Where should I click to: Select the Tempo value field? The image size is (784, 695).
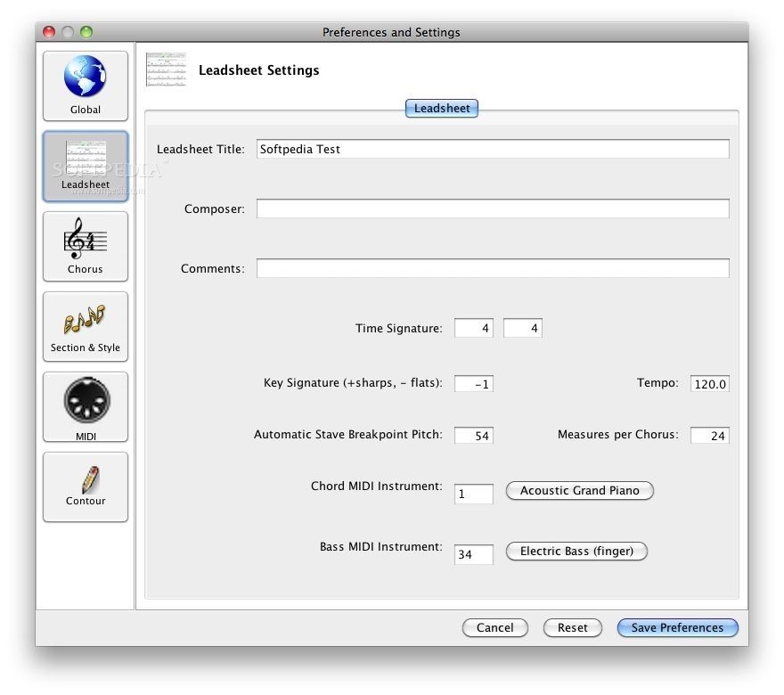click(x=709, y=384)
